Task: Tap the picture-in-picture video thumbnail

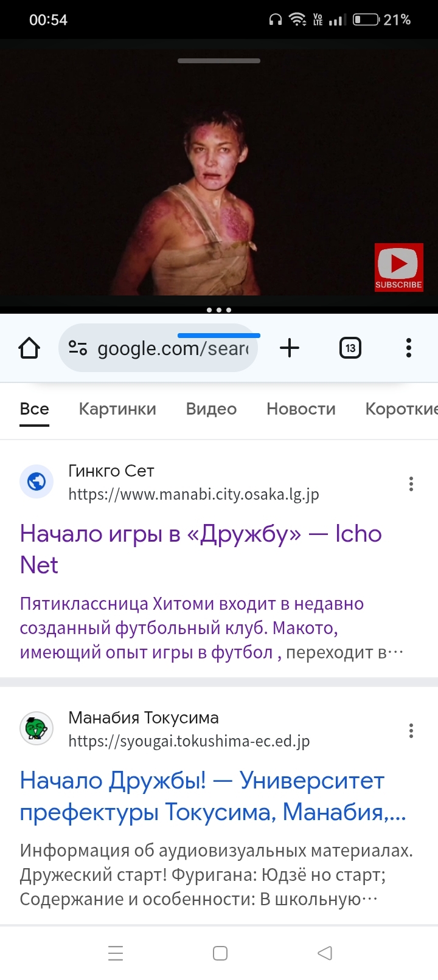Action: 219,176
